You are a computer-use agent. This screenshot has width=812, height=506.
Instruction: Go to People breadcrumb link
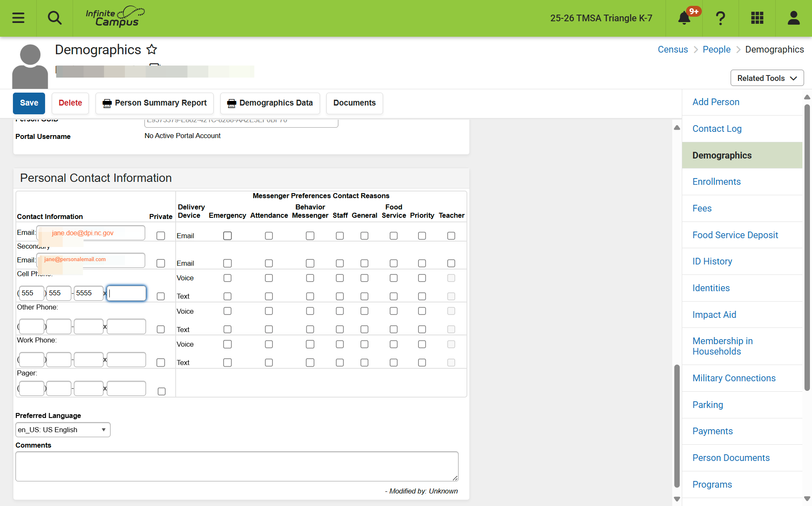pos(716,49)
